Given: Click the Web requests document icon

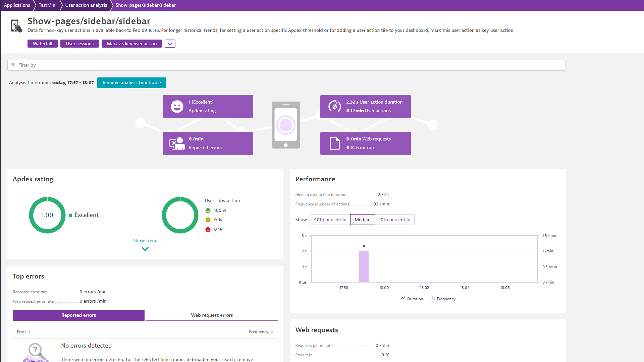Looking at the screenshot, I should pyautogui.click(x=334, y=143).
